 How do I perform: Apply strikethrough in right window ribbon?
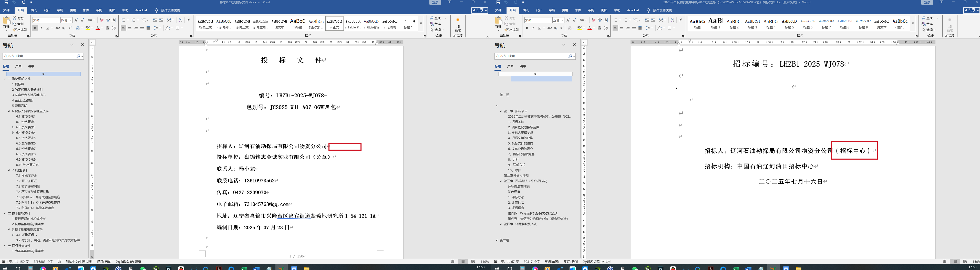click(549, 28)
